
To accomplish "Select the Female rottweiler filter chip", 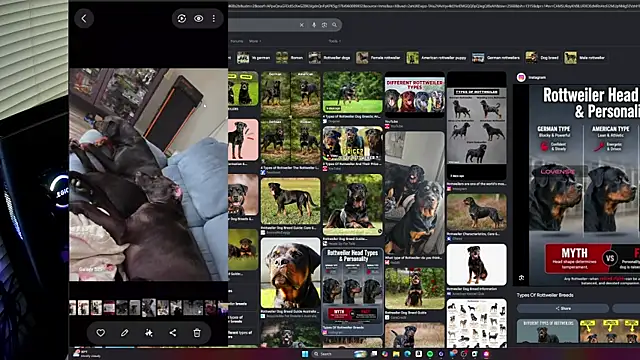I will tap(378, 58).
